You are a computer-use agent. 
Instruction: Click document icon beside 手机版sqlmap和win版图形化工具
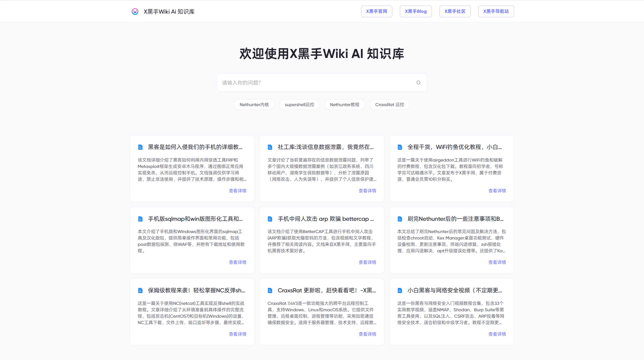click(x=140, y=219)
